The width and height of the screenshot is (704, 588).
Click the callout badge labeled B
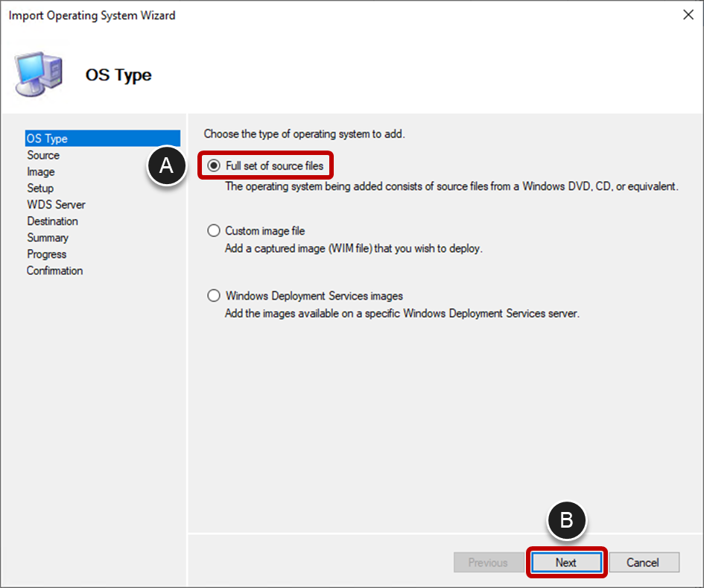[x=567, y=521]
